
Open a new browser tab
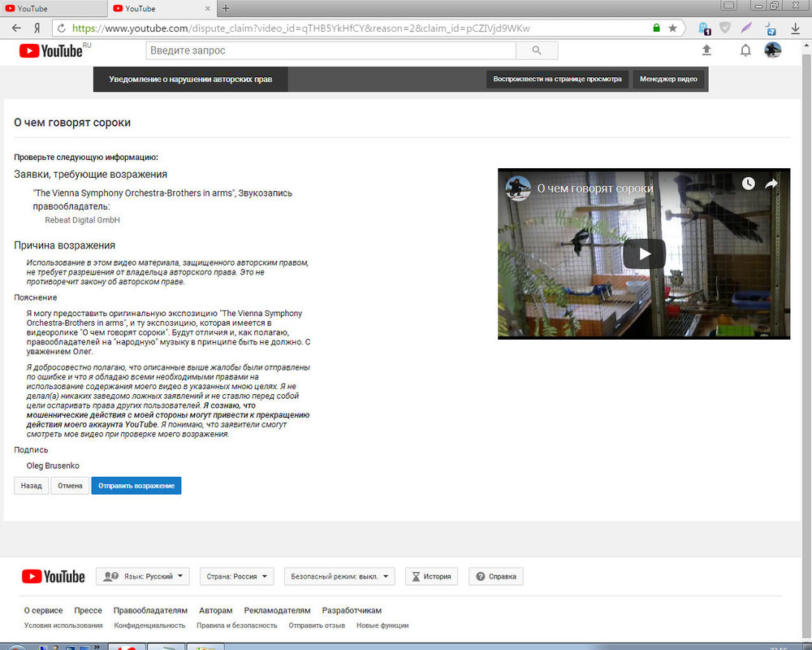(x=226, y=8)
